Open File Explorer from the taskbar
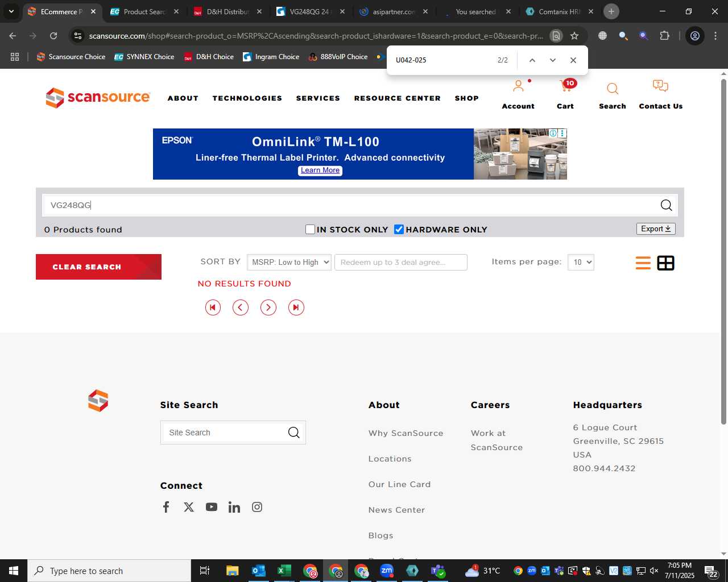 (x=232, y=571)
